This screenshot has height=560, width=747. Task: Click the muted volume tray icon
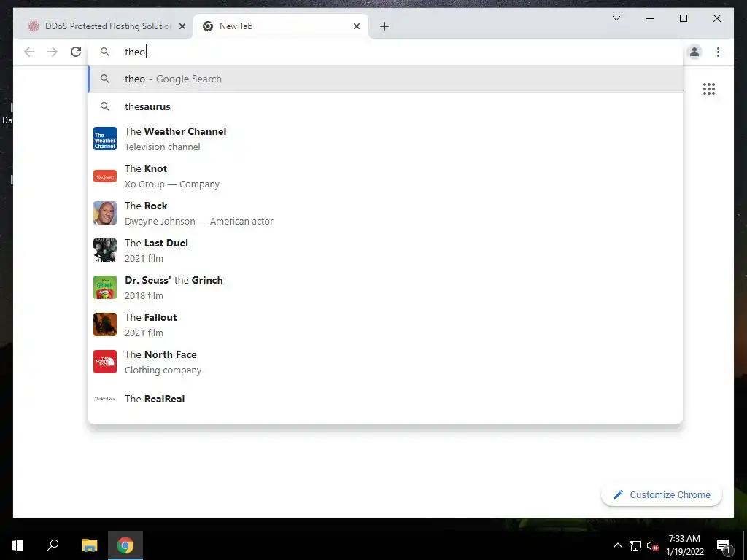652,545
